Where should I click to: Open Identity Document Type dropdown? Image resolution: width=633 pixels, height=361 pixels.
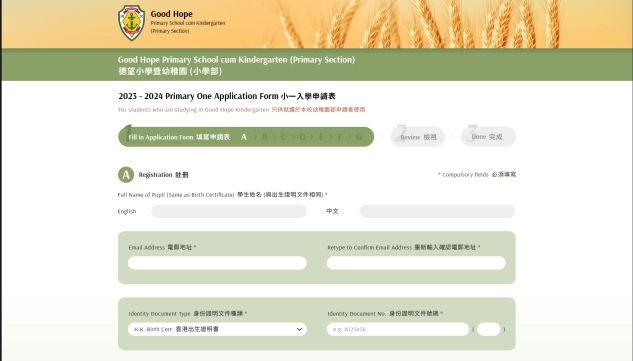(x=217, y=329)
